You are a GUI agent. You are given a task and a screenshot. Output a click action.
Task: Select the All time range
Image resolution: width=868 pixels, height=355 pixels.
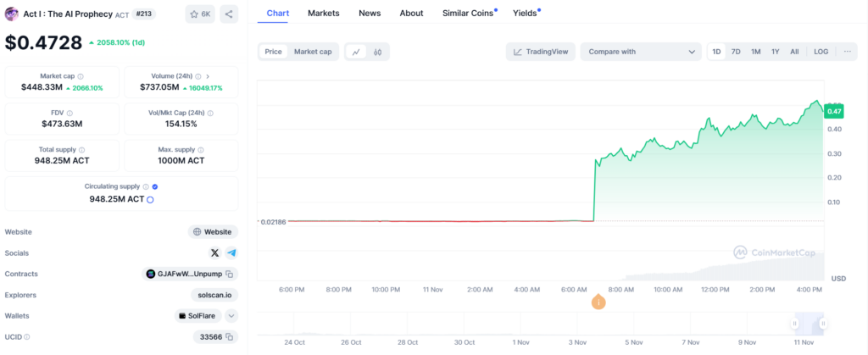(x=794, y=52)
